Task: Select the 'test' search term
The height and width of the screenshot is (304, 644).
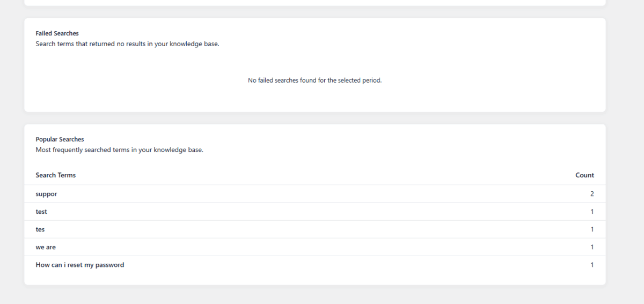Action: [41, 212]
